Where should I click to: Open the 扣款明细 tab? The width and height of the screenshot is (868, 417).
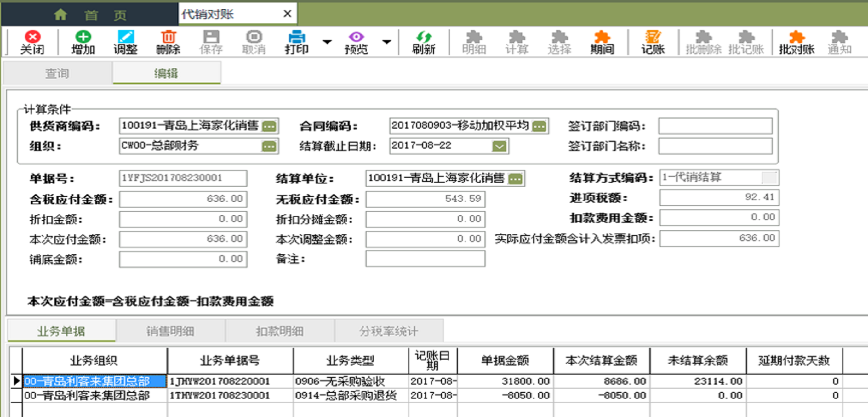tap(280, 331)
